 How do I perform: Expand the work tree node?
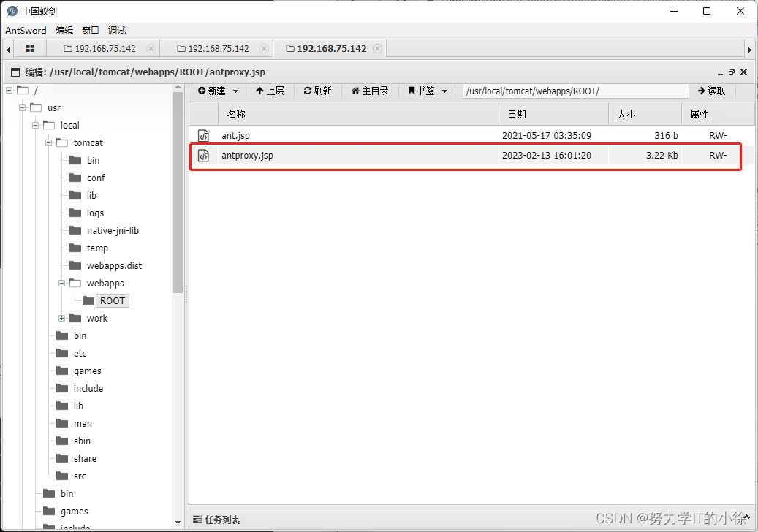point(61,319)
